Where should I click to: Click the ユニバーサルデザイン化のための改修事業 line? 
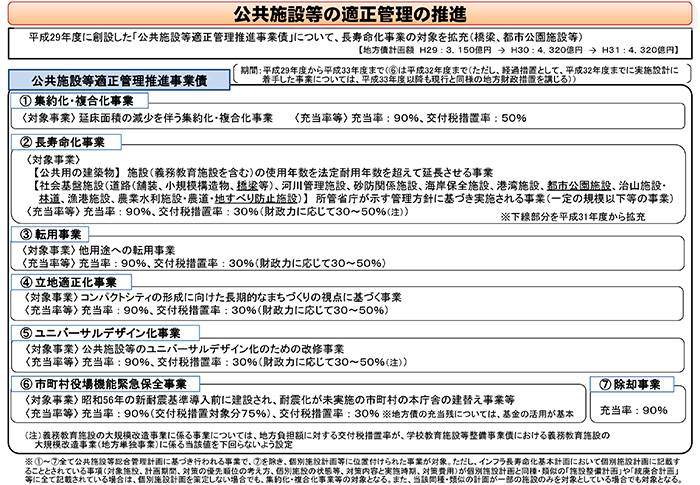(x=183, y=349)
